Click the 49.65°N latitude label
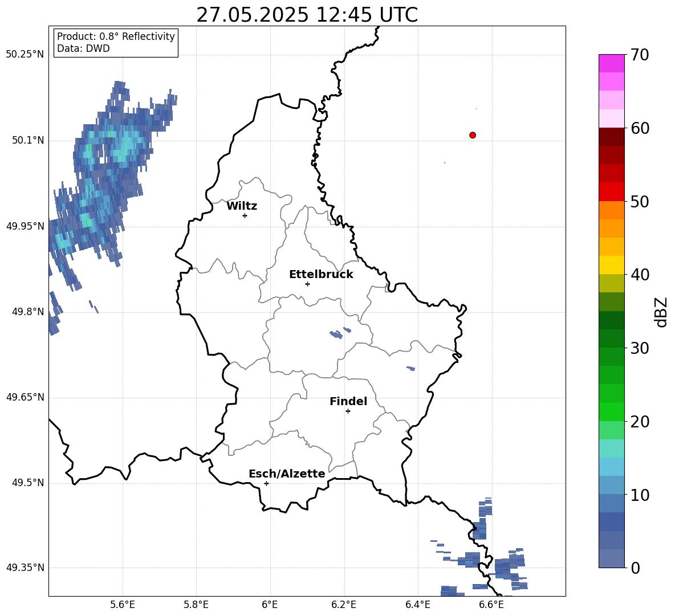This screenshot has width=675, height=616. [x=25, y=397]
